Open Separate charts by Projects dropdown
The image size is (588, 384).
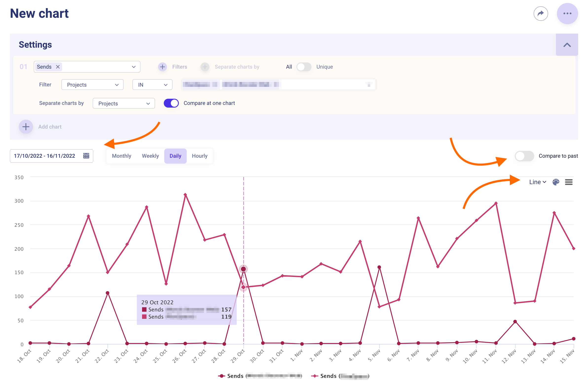[x=124, y=103]
